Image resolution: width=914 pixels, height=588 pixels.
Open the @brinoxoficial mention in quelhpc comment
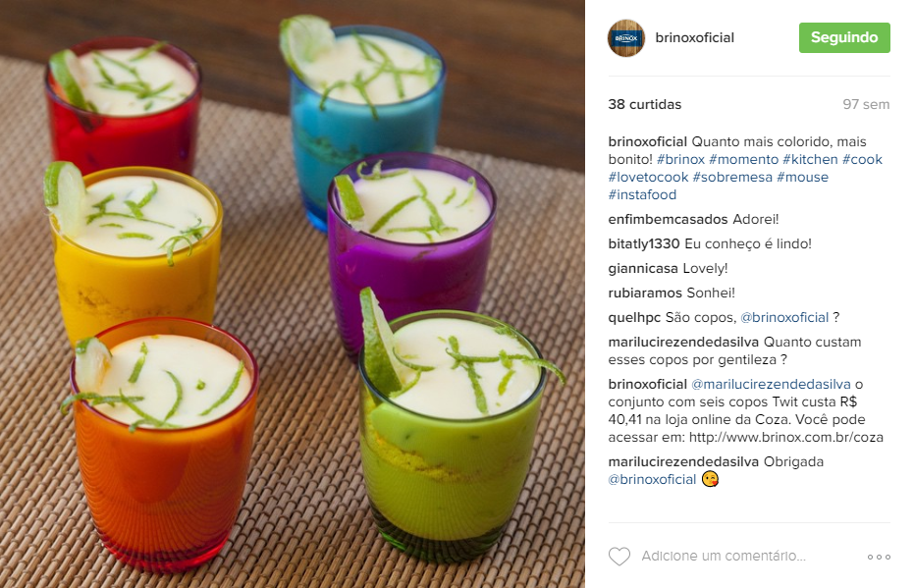pos(784,318)
